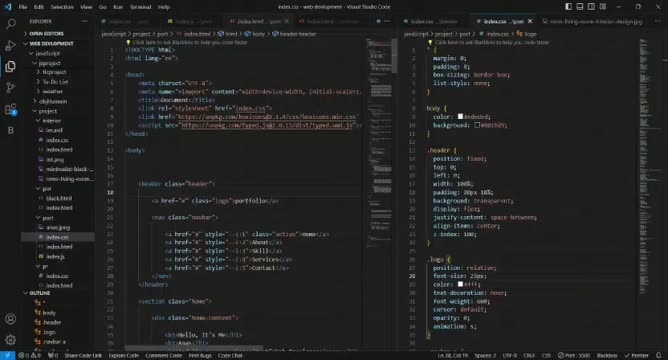
Task: Click Find Bugs in status bar
Action: tap(200, 355)
